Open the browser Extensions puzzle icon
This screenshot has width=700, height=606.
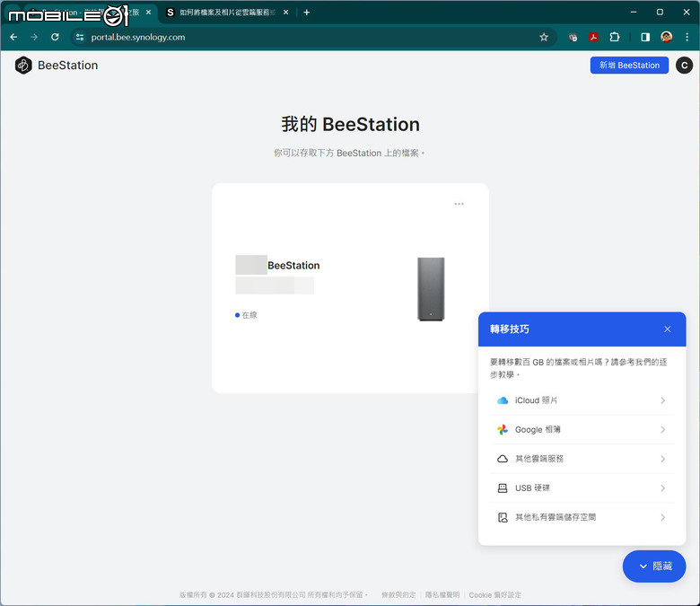point(615,37)
